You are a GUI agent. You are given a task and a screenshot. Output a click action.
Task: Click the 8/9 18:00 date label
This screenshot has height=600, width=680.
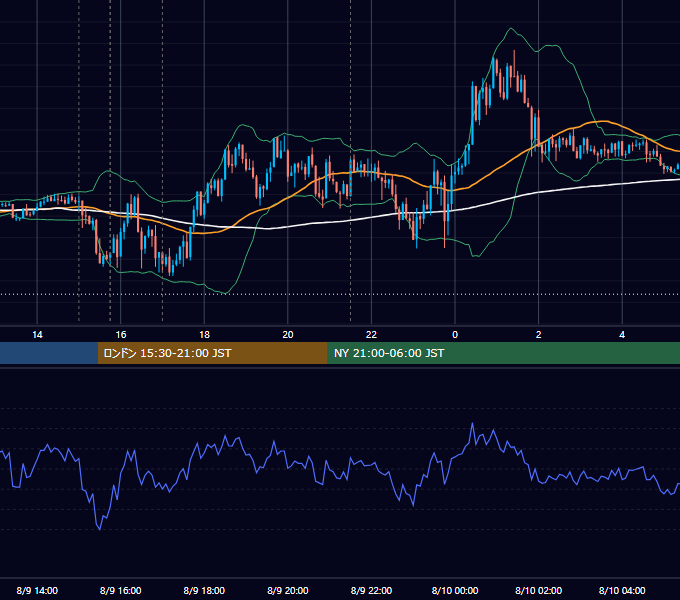pyautogui.click(x=204, y=590)
